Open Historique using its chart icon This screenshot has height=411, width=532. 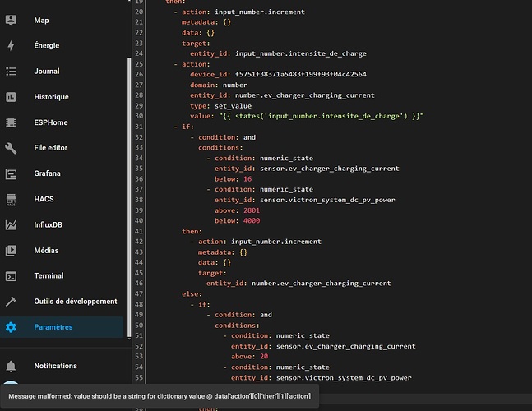12,97
